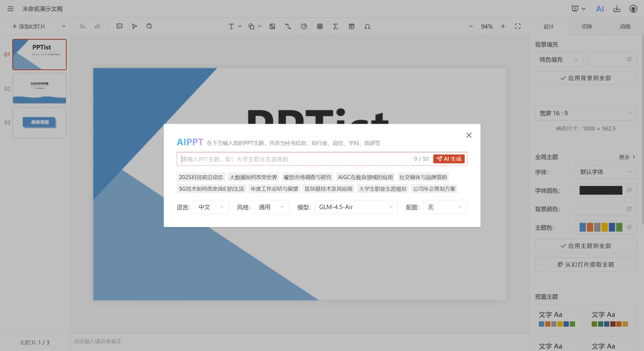644x351 pixels.
Task: Click the undo arrow icon
Action: 83,26
